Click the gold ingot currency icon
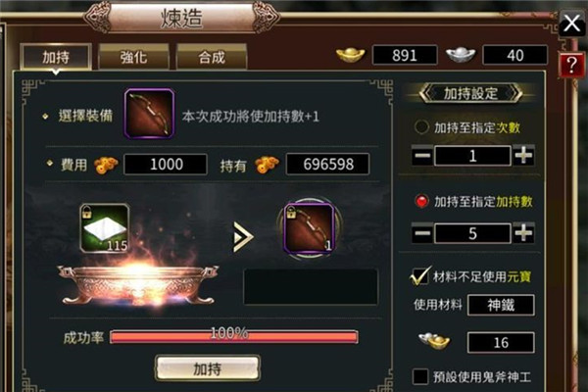This screenshot has width=588, height=392. click(350, 55)
